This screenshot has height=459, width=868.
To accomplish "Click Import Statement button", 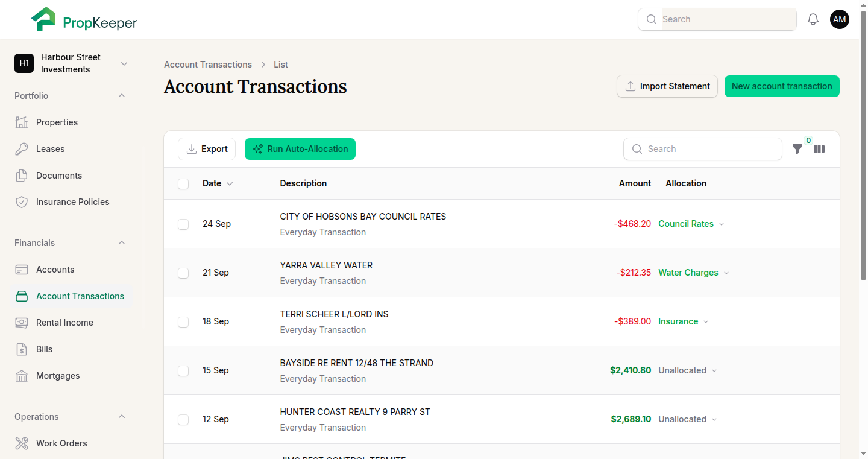I will tap(667, 86).
